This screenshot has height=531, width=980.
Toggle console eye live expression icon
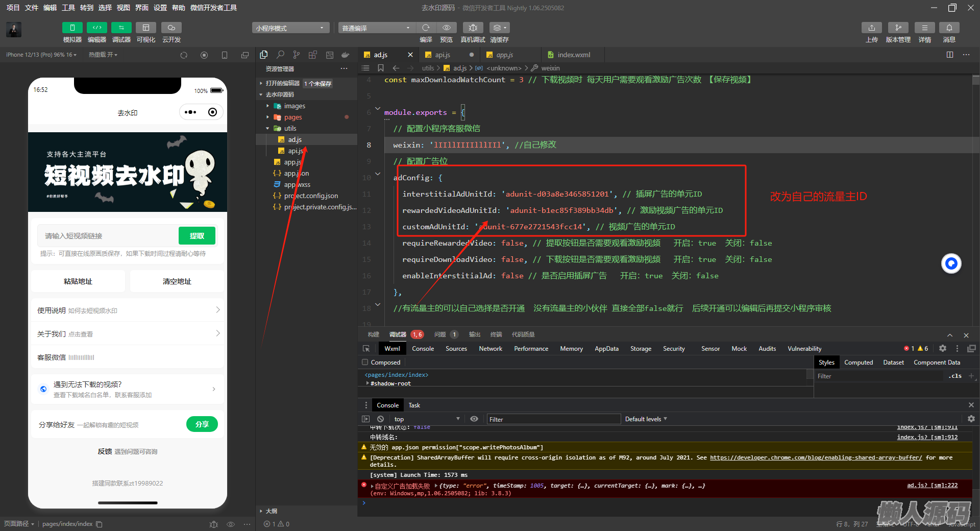474,419
